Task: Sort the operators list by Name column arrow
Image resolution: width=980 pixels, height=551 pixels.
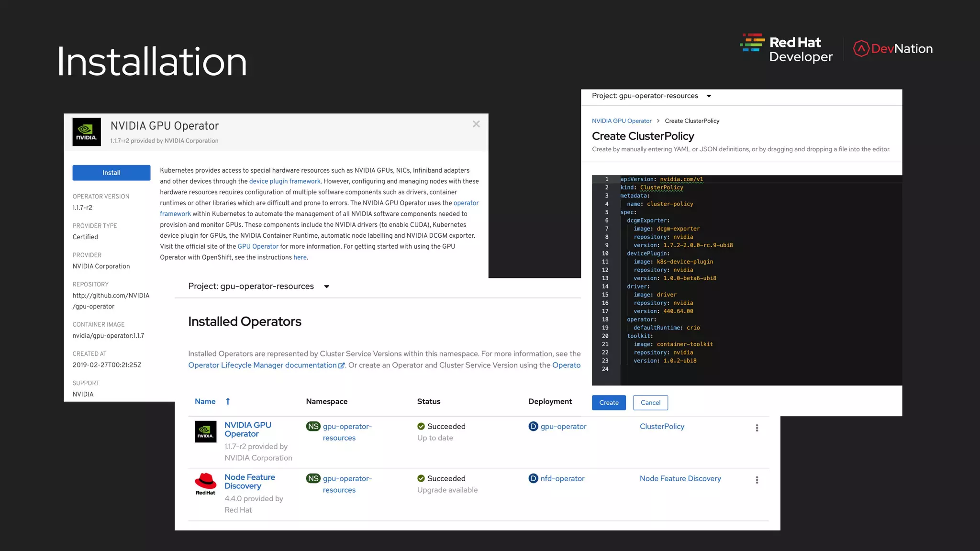Action: [228, 402]
